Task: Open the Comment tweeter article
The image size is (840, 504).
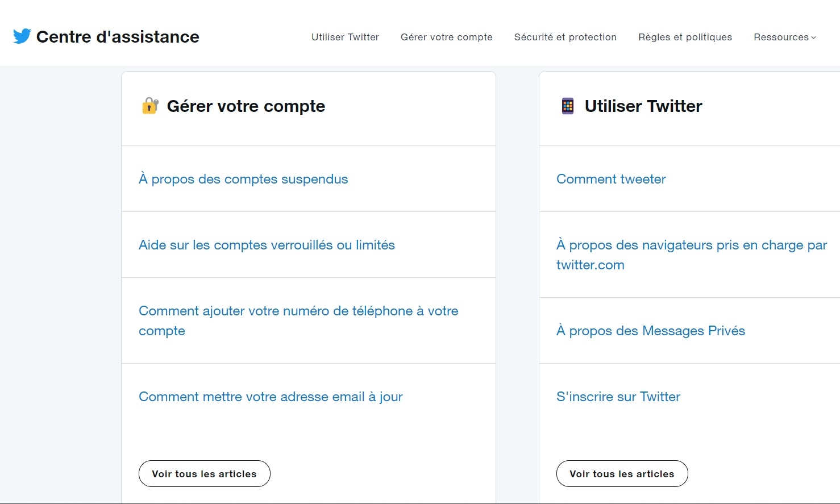Action: click(x=611, y=179)
